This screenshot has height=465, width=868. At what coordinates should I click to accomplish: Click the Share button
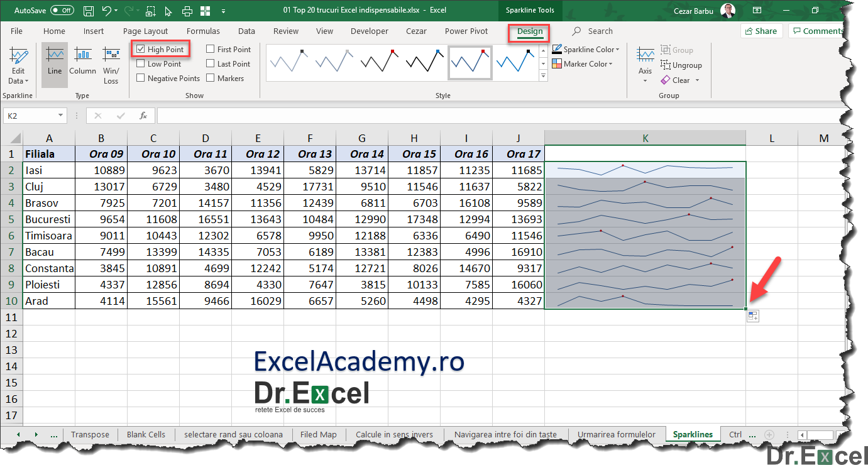(761, 30)
